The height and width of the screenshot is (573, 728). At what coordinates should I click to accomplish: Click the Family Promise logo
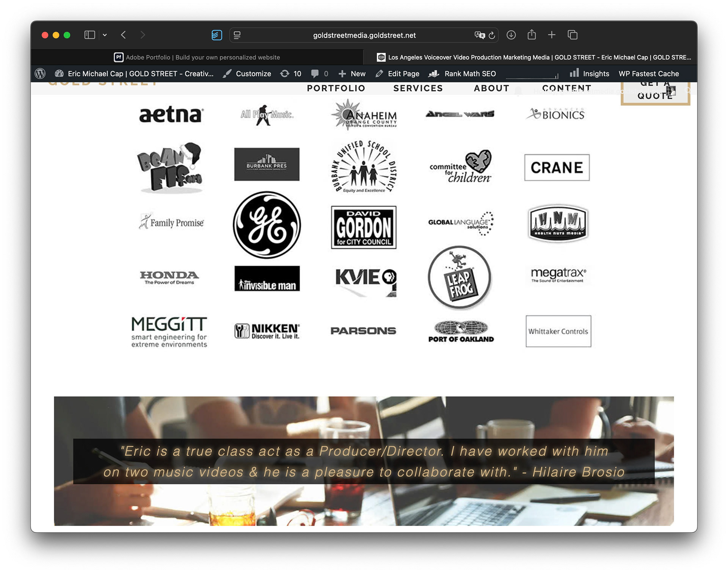(171, 222)
